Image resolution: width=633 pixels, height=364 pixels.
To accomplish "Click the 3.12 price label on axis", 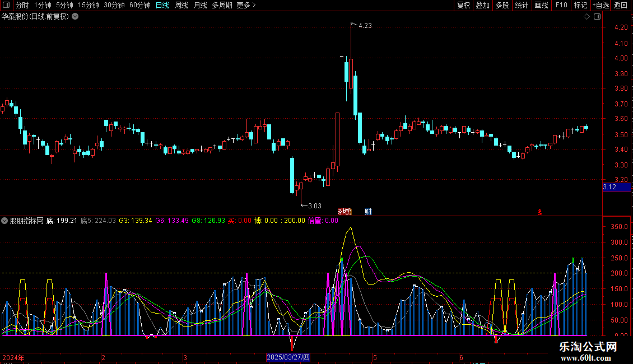I will point(609,187).
